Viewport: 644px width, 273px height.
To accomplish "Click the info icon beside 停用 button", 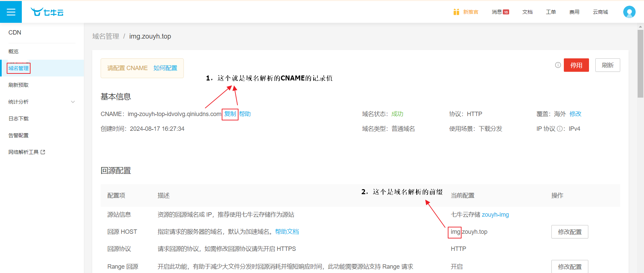I will pos(558,65).
